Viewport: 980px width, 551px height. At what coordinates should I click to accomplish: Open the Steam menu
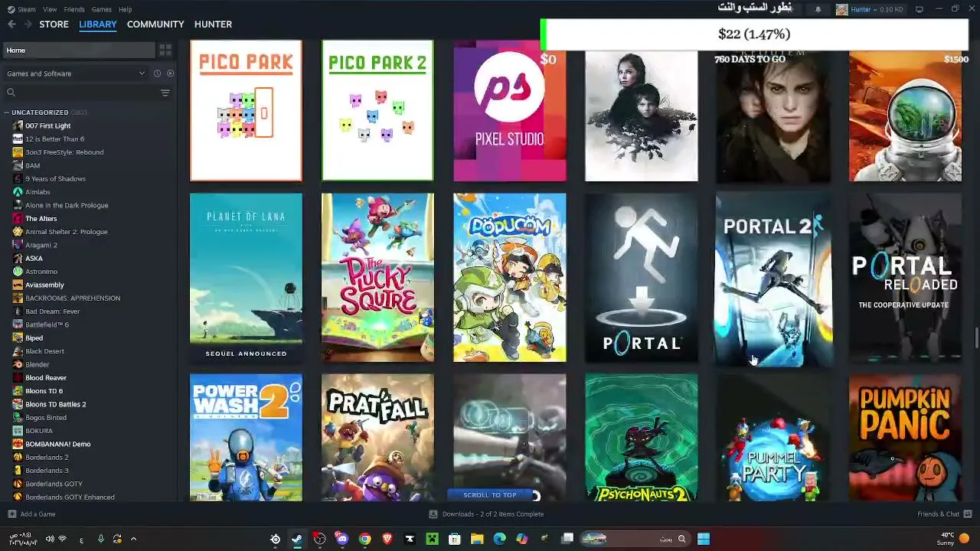pyautogui.click(x=27, y=9)
